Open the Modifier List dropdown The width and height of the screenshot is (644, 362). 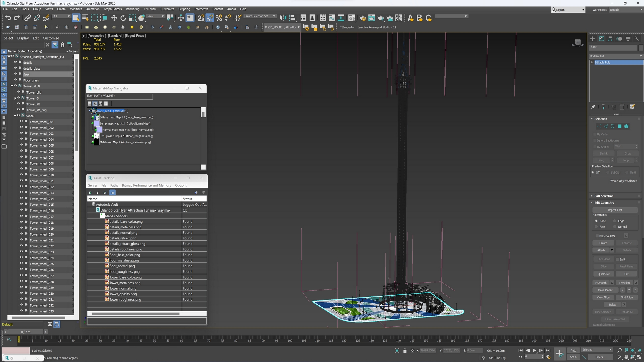tap(616, 56)
